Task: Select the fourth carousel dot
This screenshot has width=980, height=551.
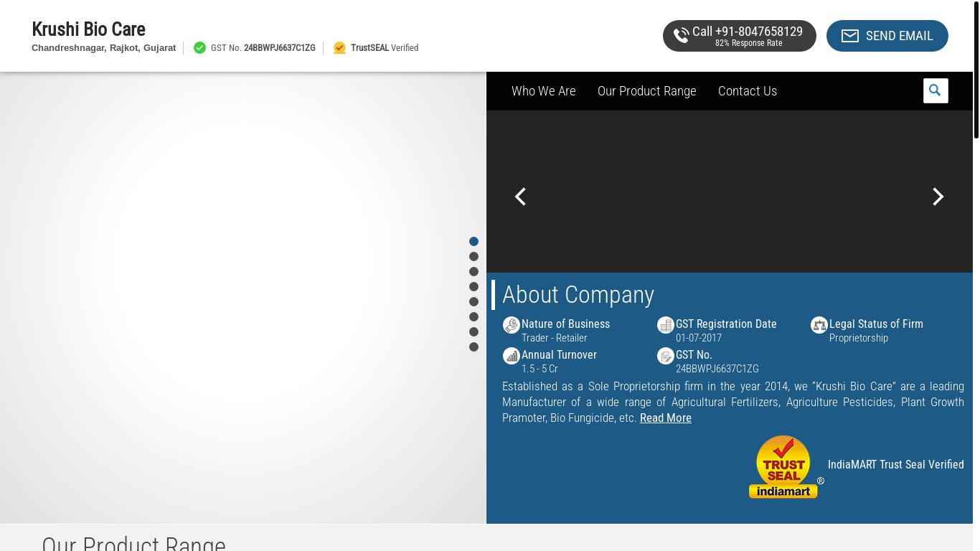Action: pos(473,287)
